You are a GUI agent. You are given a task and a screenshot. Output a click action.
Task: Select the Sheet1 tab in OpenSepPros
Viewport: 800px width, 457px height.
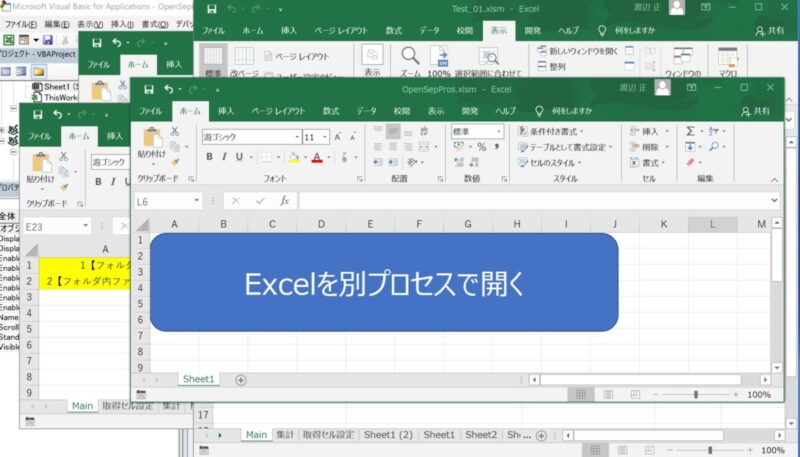198,379
